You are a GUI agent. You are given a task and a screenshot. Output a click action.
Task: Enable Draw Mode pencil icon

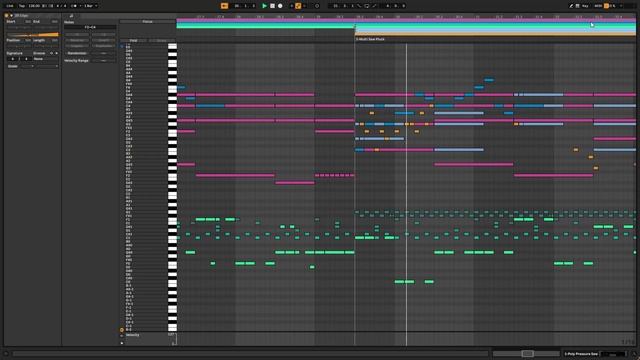click(x=571, y=6)
